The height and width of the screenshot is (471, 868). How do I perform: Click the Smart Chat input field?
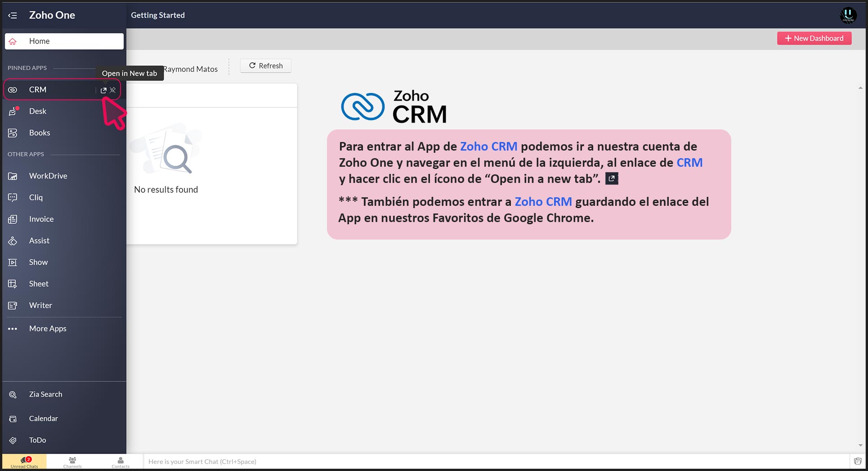pyautogui.click(x=495, y=462)
